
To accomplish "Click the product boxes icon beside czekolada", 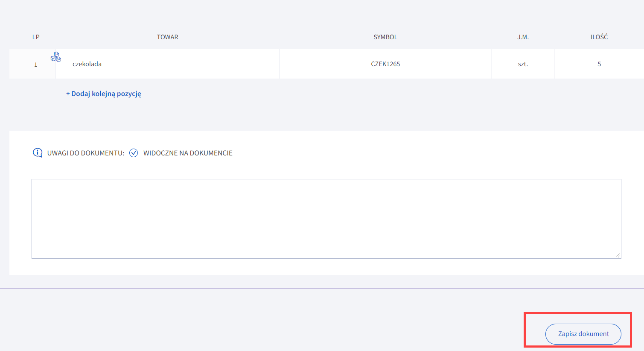I will pos(56,57).
